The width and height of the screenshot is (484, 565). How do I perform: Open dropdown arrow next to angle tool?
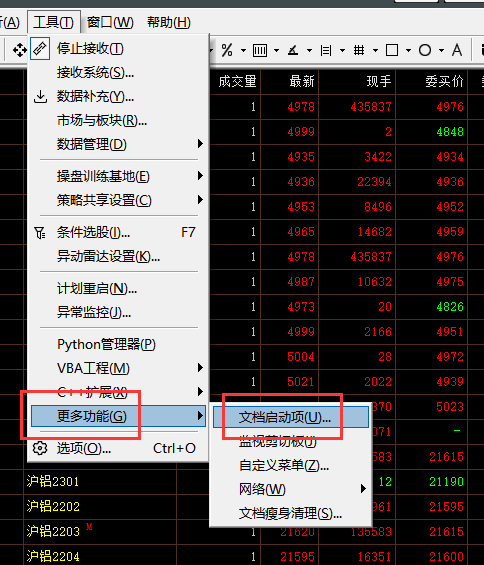[310, 50]
